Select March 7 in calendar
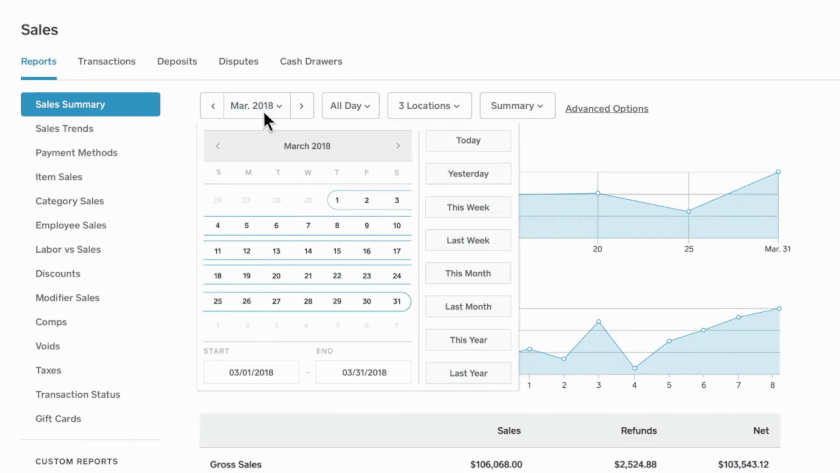The width and height of the screenshot is (840, 473). coord(308,226)
